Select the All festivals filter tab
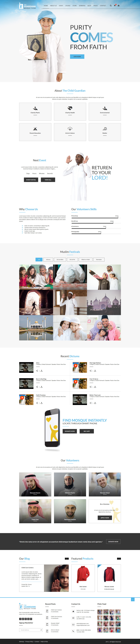 [x=39, y=259]
